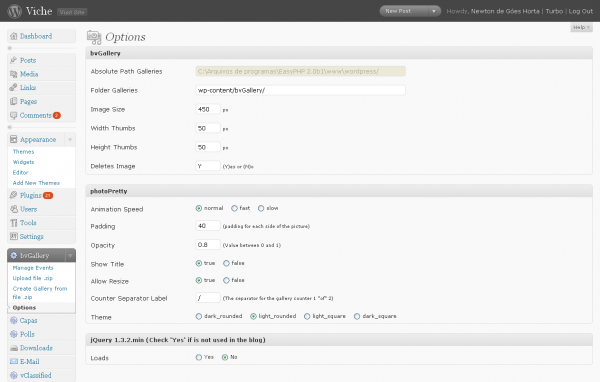Set Allow Resize to false
The image size is (600, 382).
(x=226, y=280)
